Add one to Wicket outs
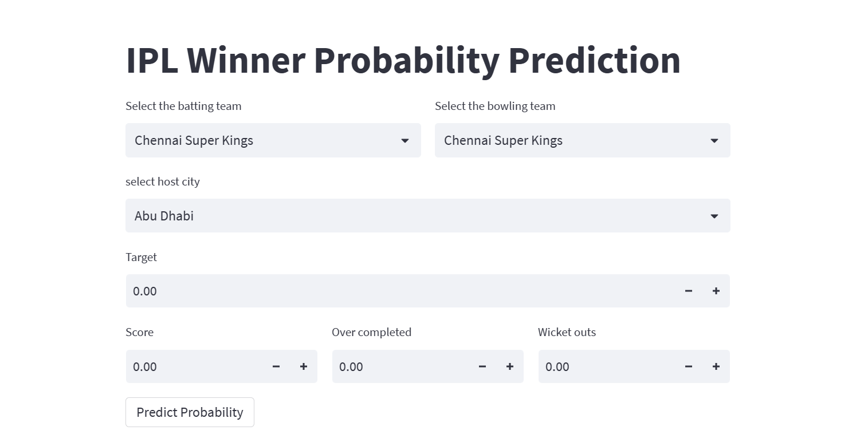Screen dimensions: 868x442 pyautogui.click(x=716, y=366)
